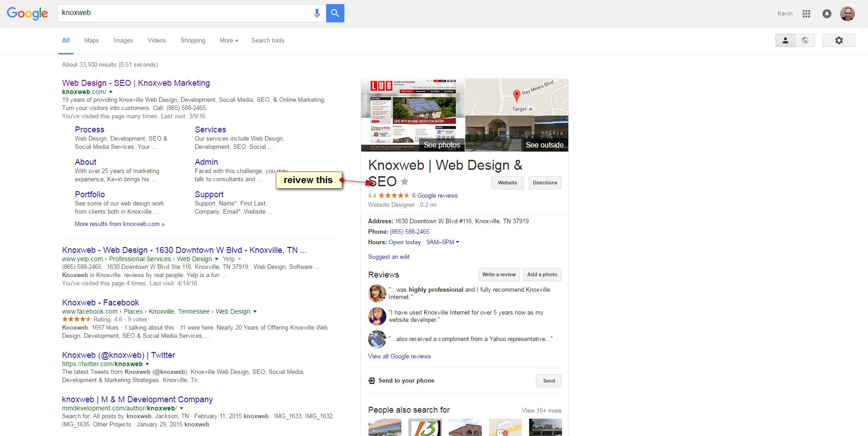Open Knoxweb (@knoxweb) Twitter result
This screenshot has width=868, height=436.
point(119,355)
